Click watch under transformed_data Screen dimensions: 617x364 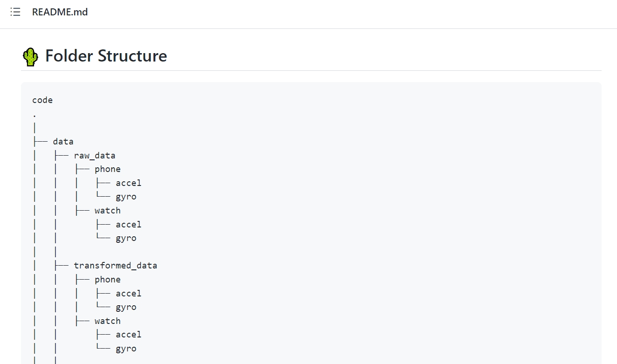(x=107, y=321)
